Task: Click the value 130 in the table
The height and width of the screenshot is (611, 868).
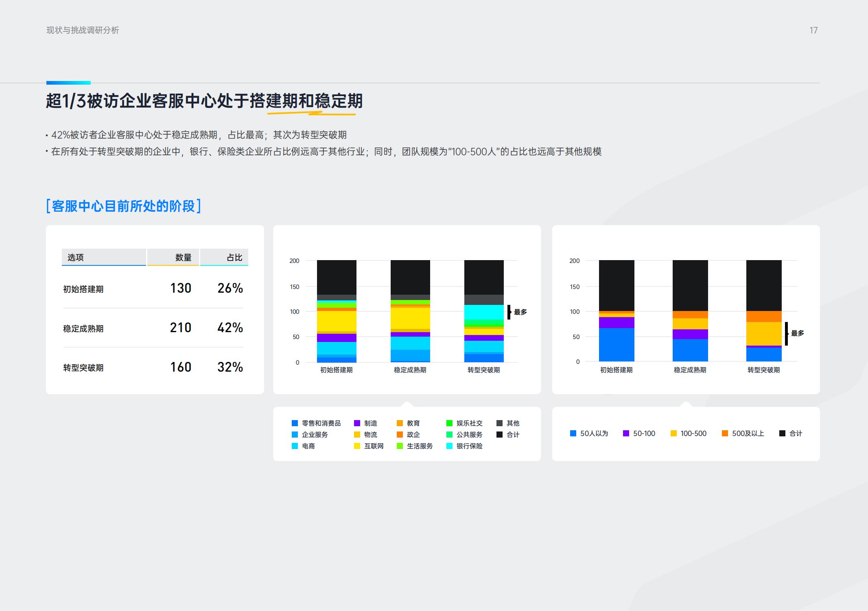Action: tap(181, 288)
